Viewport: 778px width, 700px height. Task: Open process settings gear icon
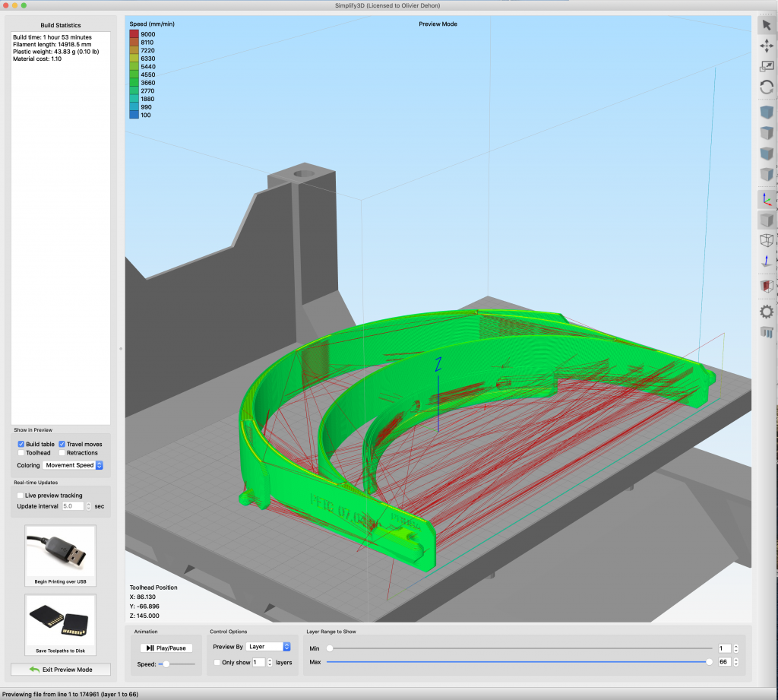[767, 312]
